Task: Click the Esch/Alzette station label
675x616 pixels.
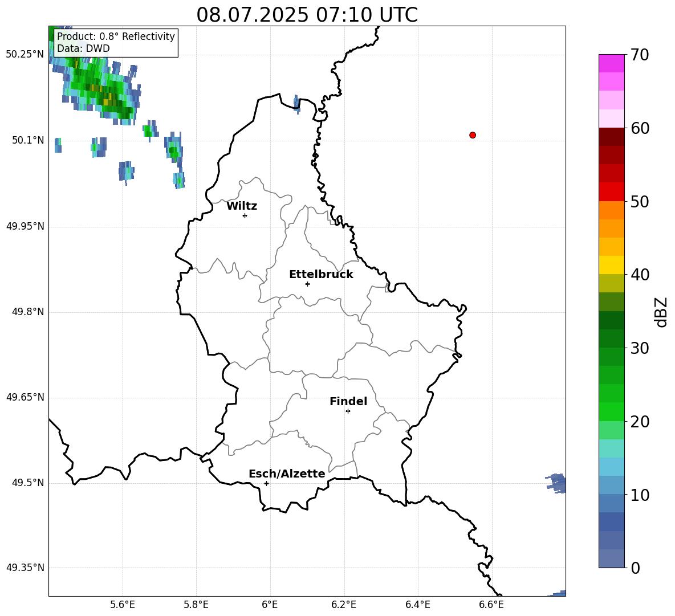Action: [287, 474]
